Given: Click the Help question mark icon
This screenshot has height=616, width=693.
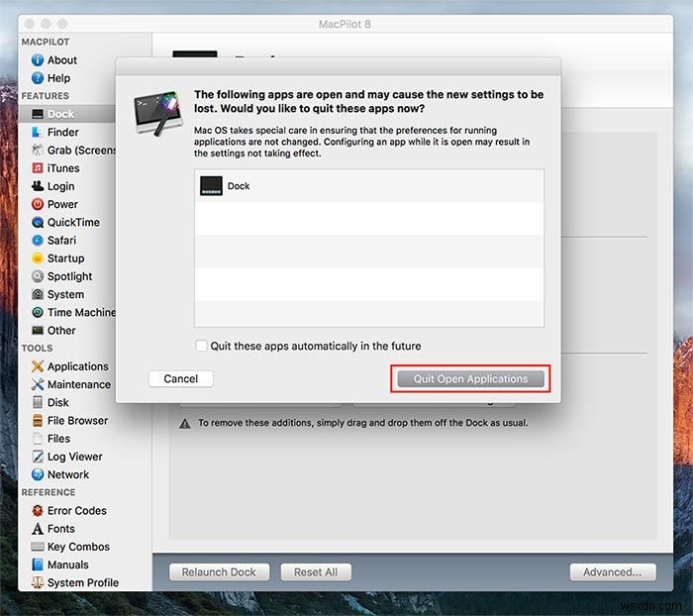Looking at the screenshot, I should [x=38, y=78].
